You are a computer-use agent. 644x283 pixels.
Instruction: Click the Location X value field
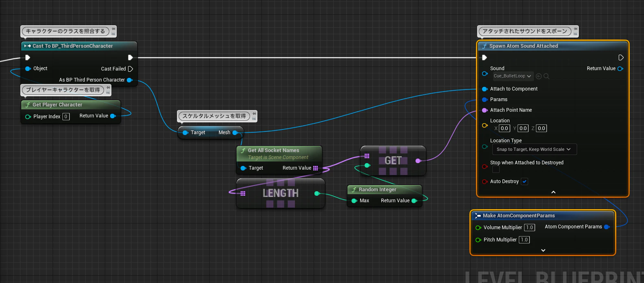(x=505, y=128)
